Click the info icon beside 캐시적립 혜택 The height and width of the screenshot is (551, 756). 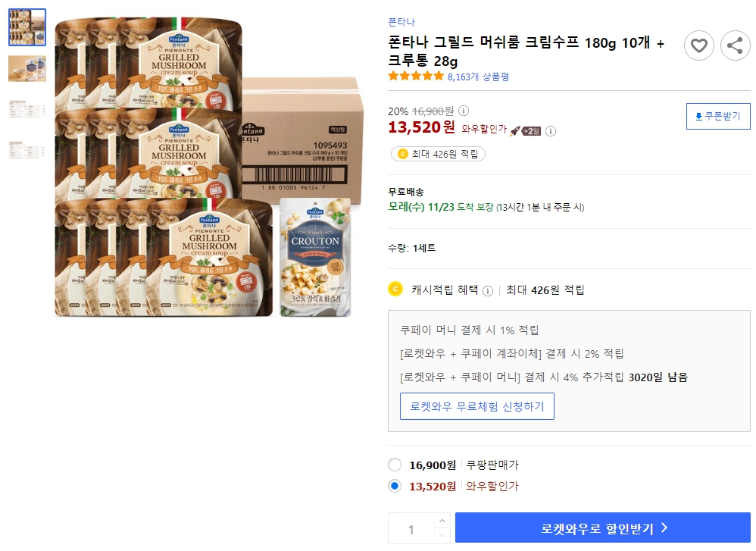coord(489,291)
